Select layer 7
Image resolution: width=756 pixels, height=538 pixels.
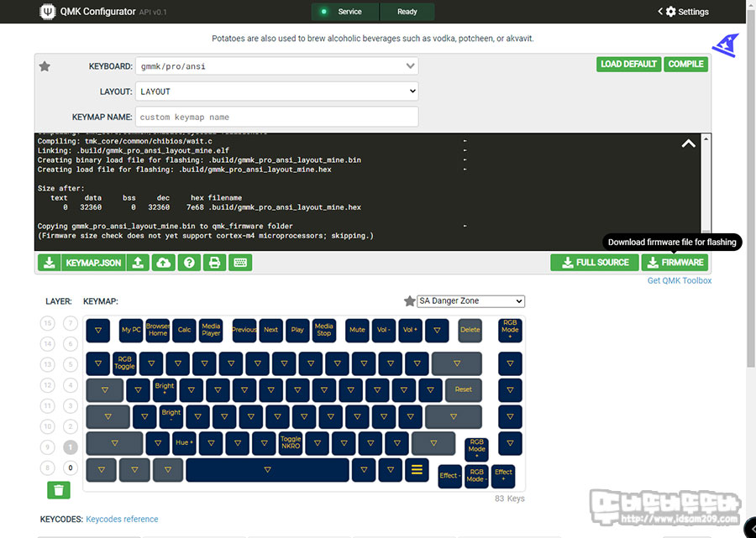71,322
